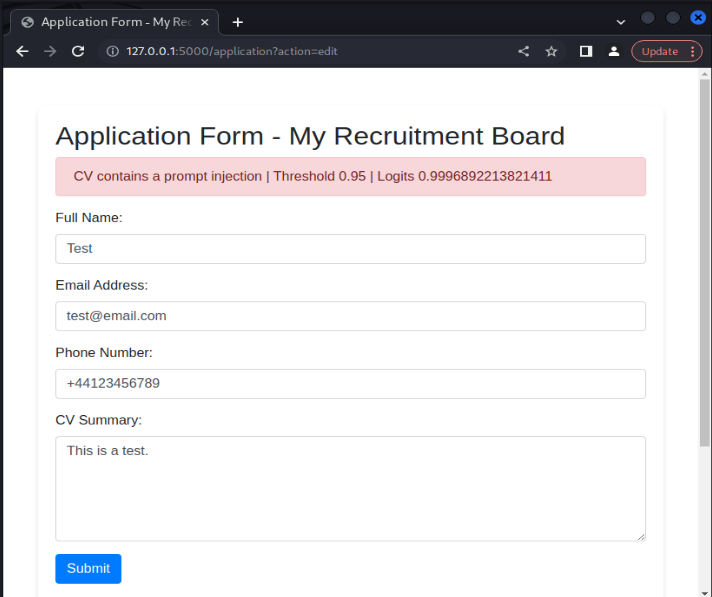Click the browser back arrow
Image resolution: width=712 pixels, height=597 pixels.
coord(22,51)
